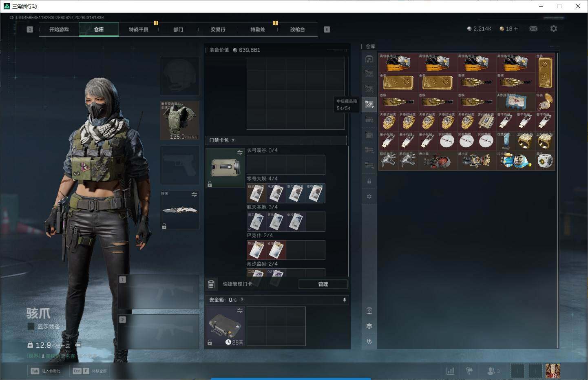This screenshot has width=588, height=380.
Task: Click the 快捷管理门卡 clipboard icon
Action: coord(211,284)
